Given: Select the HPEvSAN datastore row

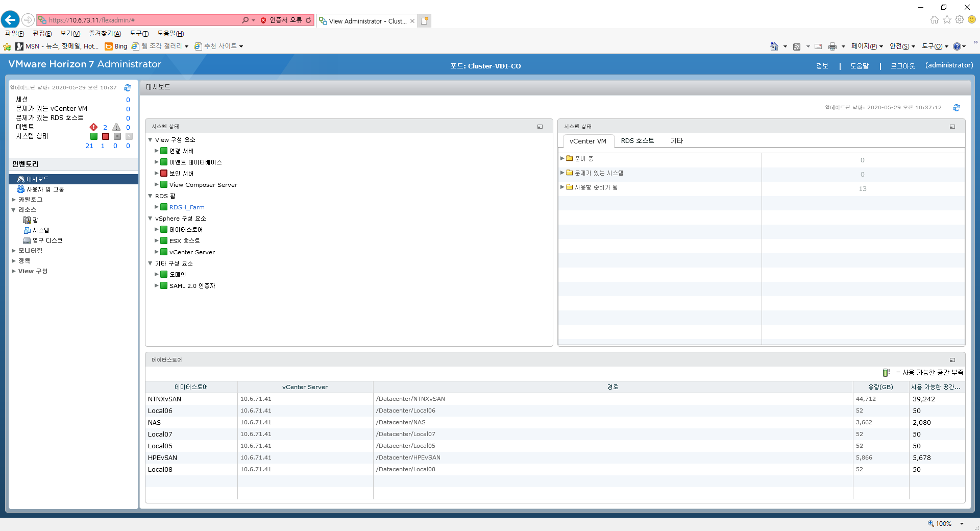Looking at the screenshot, I should pos(555,457).
